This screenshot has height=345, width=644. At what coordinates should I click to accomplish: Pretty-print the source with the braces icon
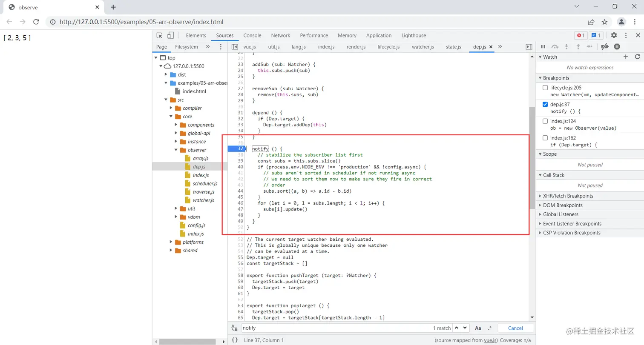point(235,340)
